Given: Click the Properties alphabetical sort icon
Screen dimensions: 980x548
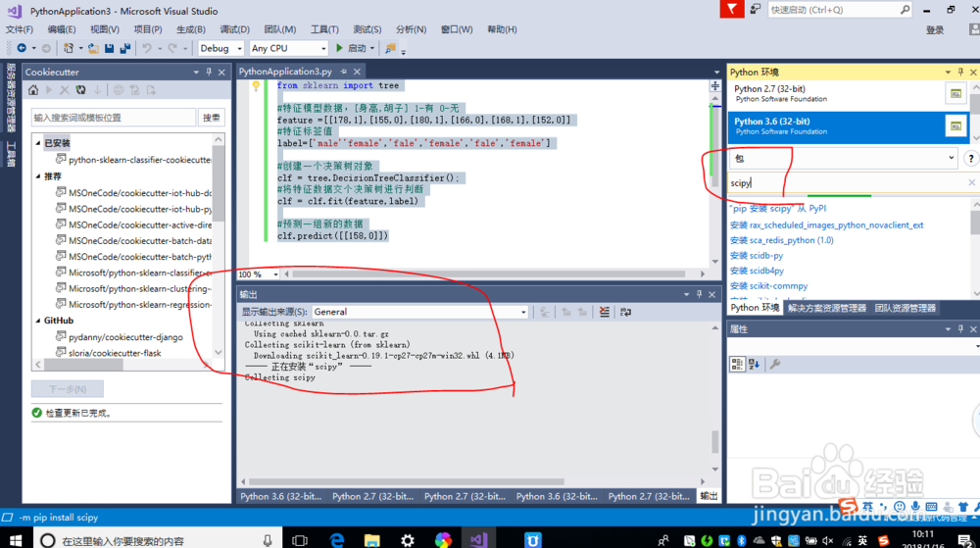Looking at the screenshot, I should (x=754, y=365).
